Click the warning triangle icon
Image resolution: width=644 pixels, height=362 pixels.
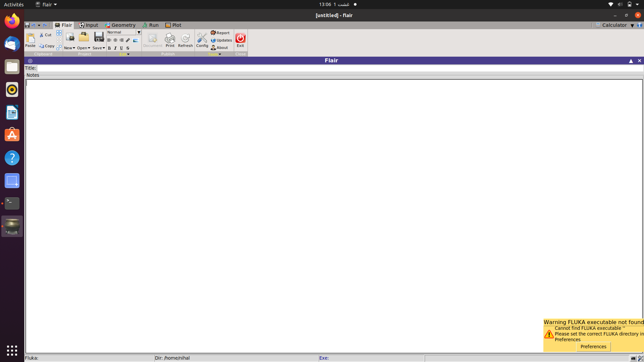click(549, 334)
